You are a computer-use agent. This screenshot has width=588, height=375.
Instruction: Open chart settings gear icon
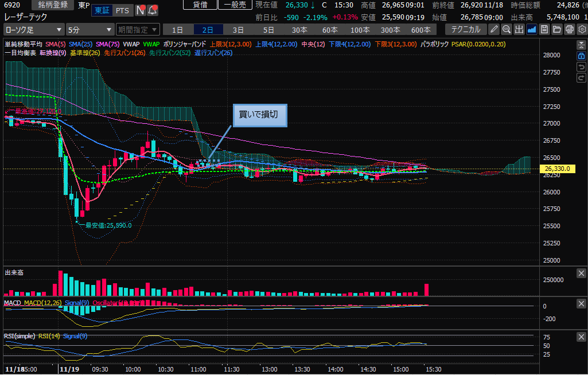(582, 29)
